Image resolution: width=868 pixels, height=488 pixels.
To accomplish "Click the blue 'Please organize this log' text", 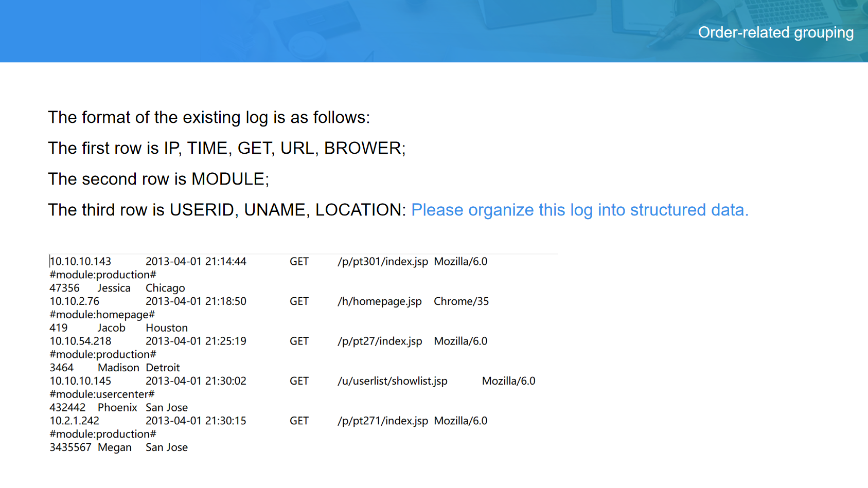I will click(579, 210).
